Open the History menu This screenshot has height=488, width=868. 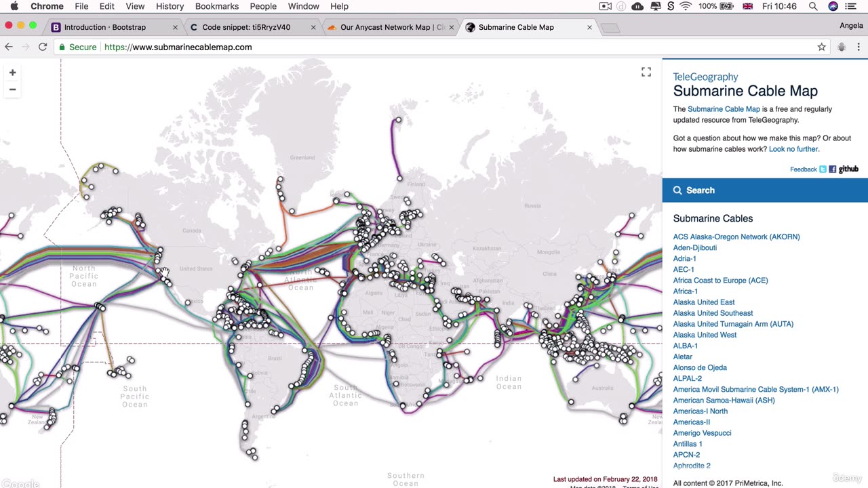tap(170, 6)
